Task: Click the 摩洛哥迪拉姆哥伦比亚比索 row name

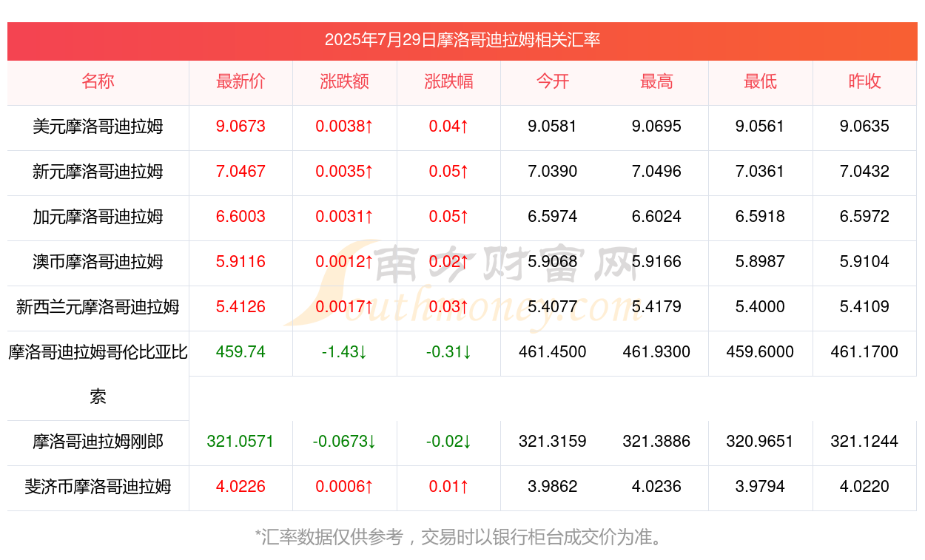Action: click(x=98, y=374)
